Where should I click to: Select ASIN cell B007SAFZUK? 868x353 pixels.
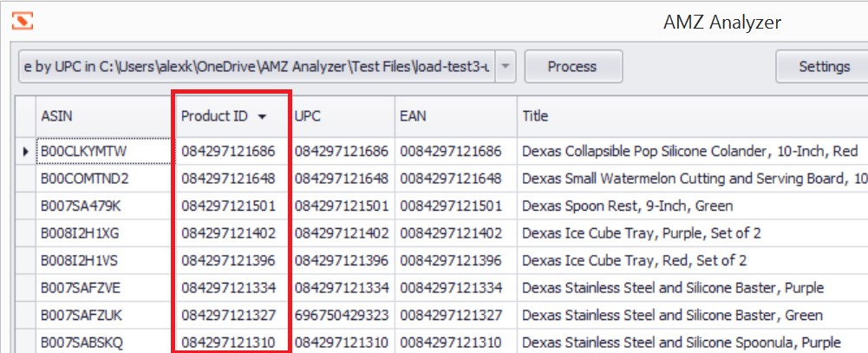pos(105,316)
